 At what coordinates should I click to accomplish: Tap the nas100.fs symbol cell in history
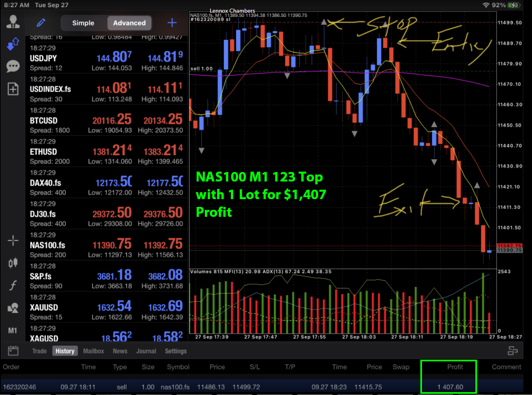click(175, 387)
